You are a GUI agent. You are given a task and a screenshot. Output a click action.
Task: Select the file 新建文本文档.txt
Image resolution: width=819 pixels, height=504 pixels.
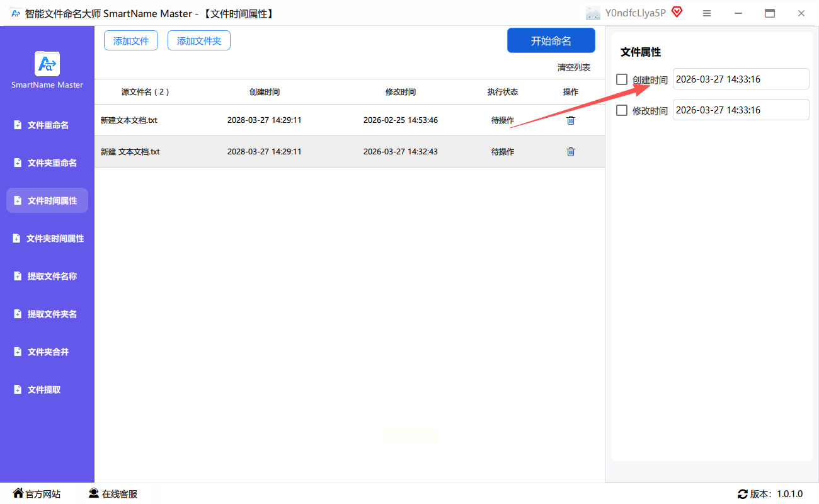tap(129, 120)
